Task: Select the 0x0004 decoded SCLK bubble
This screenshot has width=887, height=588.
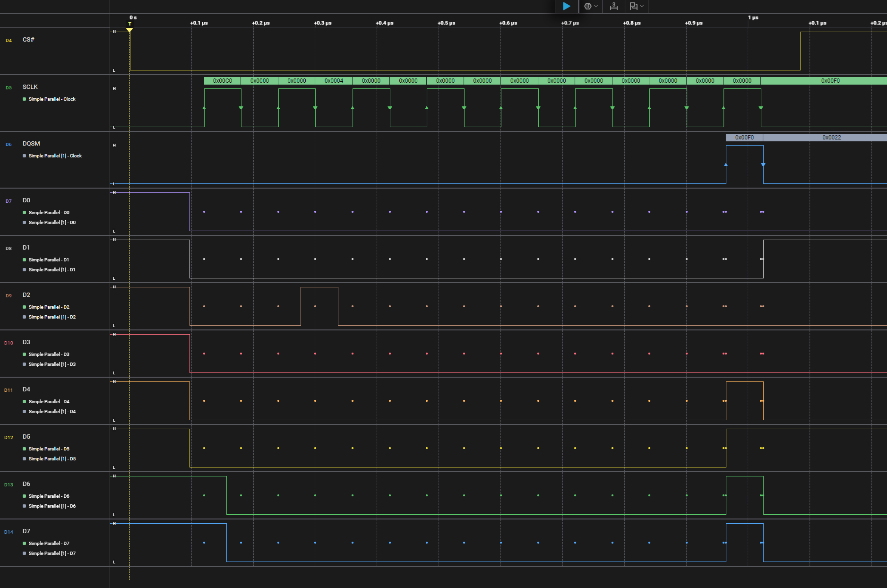Action: pos(334,81)
